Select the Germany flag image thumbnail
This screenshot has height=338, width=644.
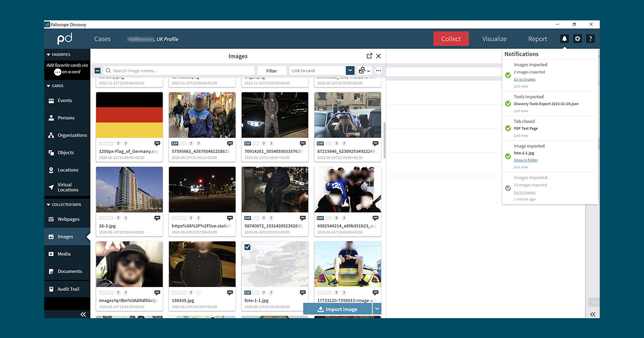[x=129, y=115]
